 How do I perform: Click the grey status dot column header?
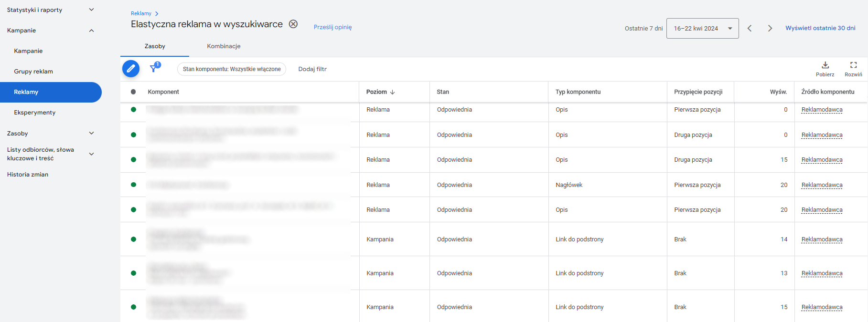coord(133,92)
